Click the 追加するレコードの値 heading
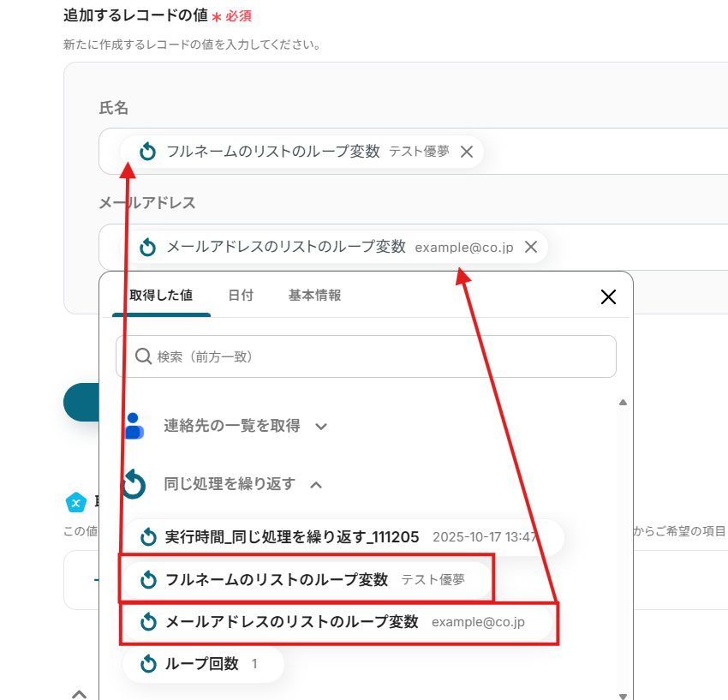The image size is (728, 700). coord(135,15)
